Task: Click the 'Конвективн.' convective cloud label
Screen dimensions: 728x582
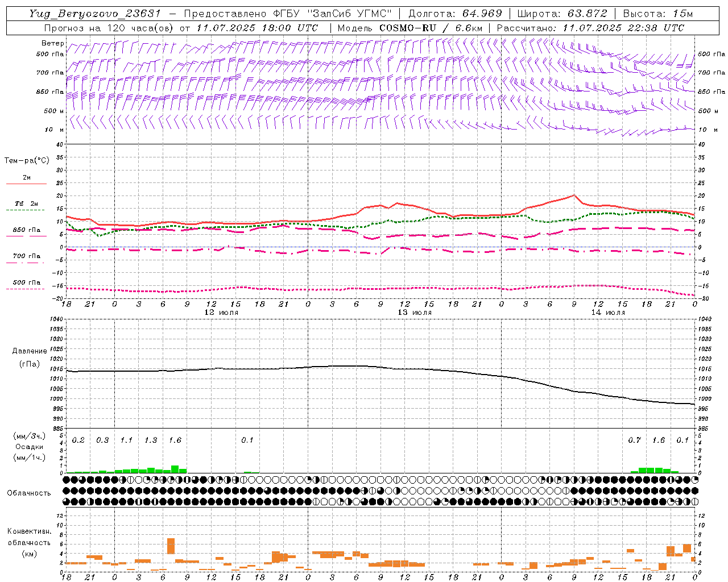Action: coord(30,531)
